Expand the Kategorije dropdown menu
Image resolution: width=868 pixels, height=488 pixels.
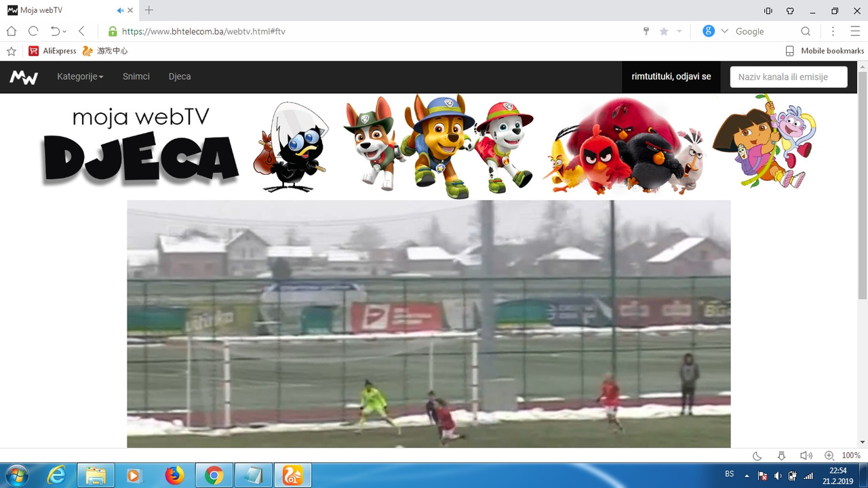coord(80,77)
